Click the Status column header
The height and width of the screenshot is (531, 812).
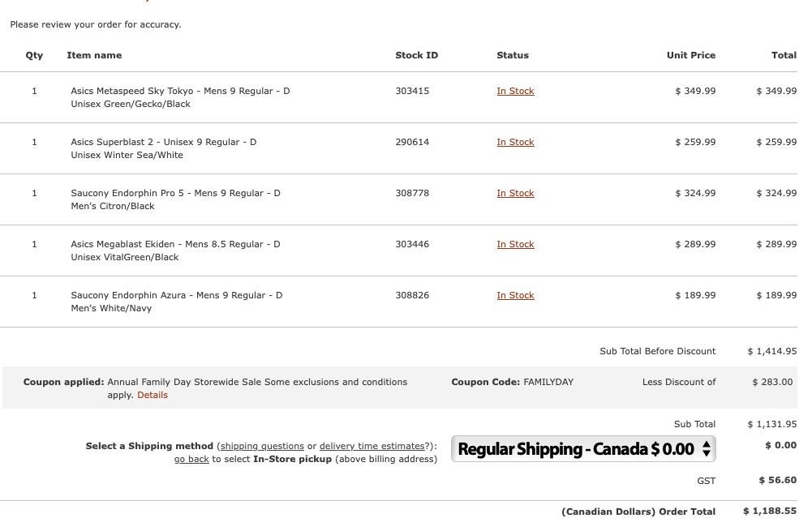pyautogui.click(x=513, y=56)
